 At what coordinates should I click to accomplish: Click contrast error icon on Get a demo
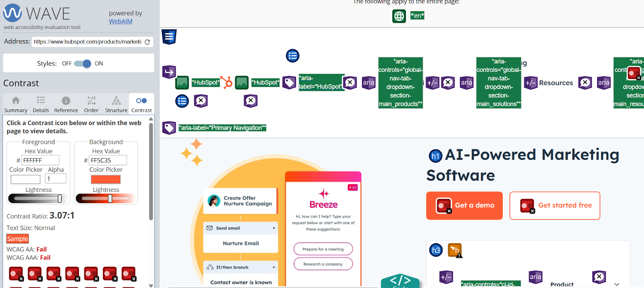(444, 206)
